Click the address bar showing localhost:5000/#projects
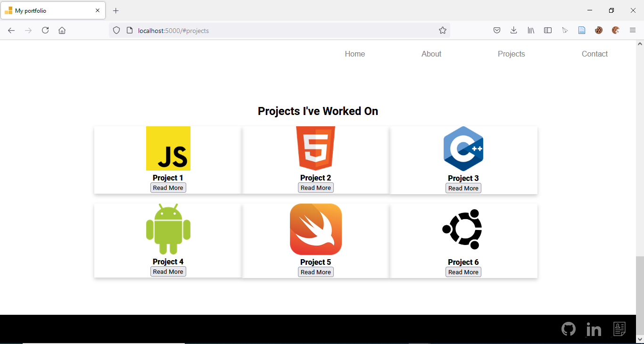 [280, 31]
